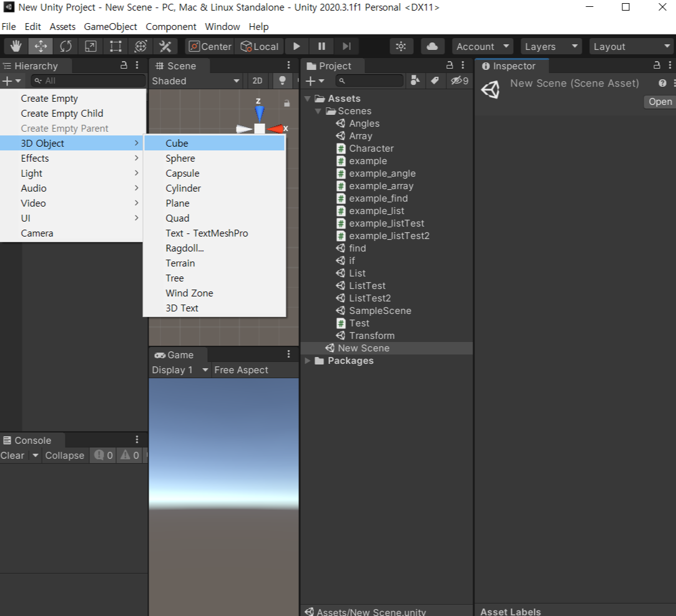The width and height of the screenshot is (676, 616).
Task: Open Inspector help icon
Action: [662, 83]
